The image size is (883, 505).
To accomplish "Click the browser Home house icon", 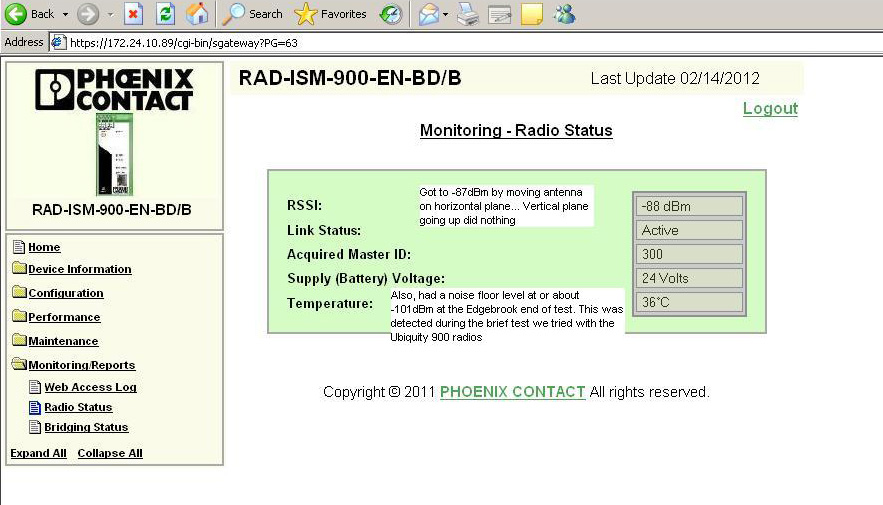I will coord(197,14).
